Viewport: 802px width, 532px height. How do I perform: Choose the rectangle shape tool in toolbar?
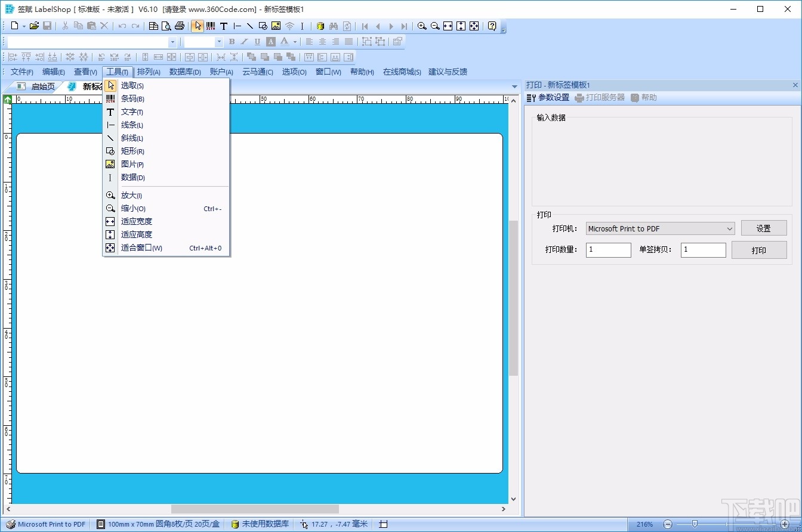click(263, 26)
